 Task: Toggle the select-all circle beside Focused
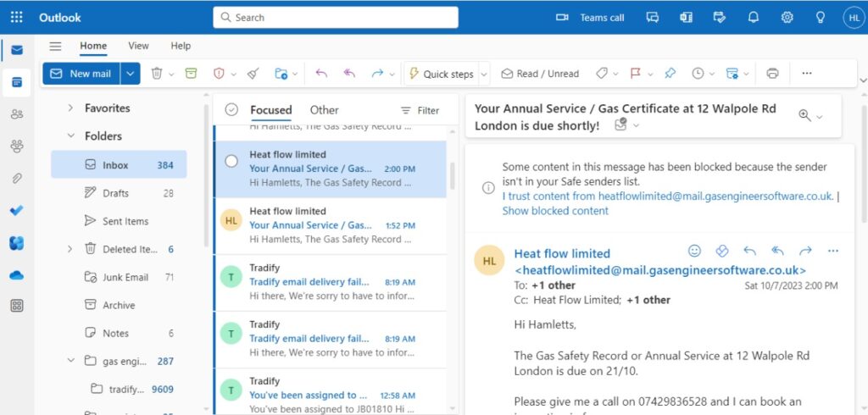tap(231, 110)
